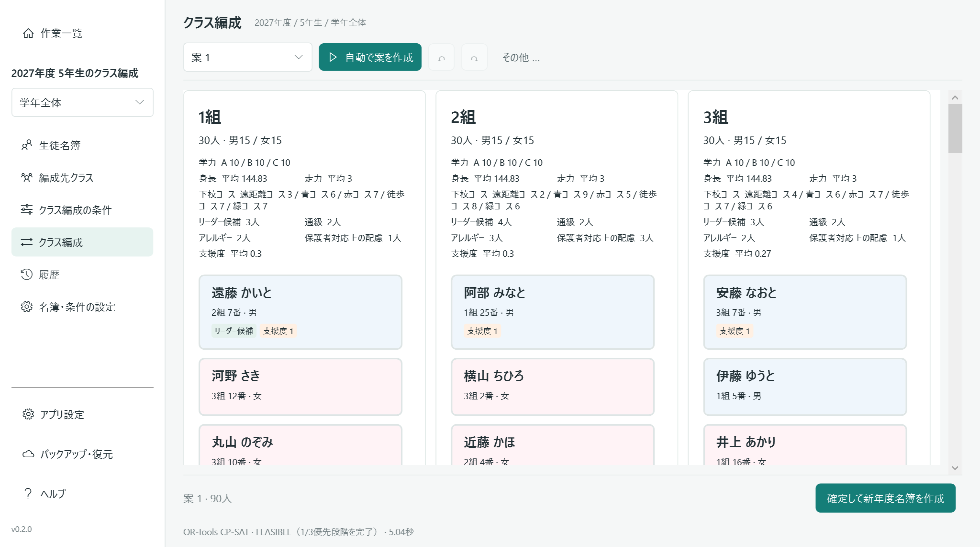The height and width of the screenshot is (547, 980).
Task: Click the 3組 class heading
Action: coord(715,117)
